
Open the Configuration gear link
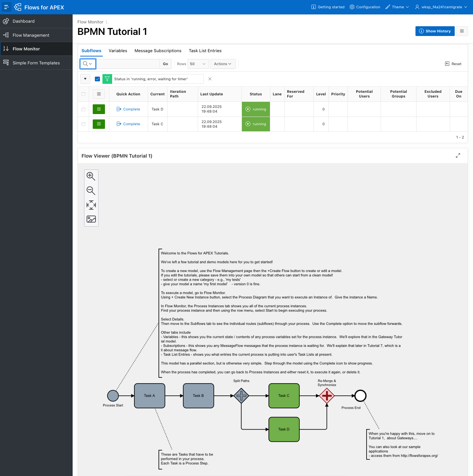pos(365,7)
